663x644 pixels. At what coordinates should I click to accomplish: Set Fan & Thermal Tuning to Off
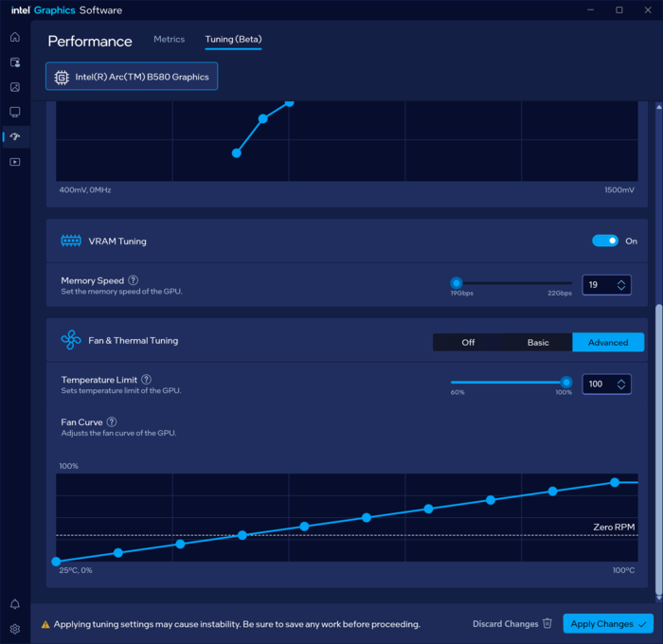(468, 342)
